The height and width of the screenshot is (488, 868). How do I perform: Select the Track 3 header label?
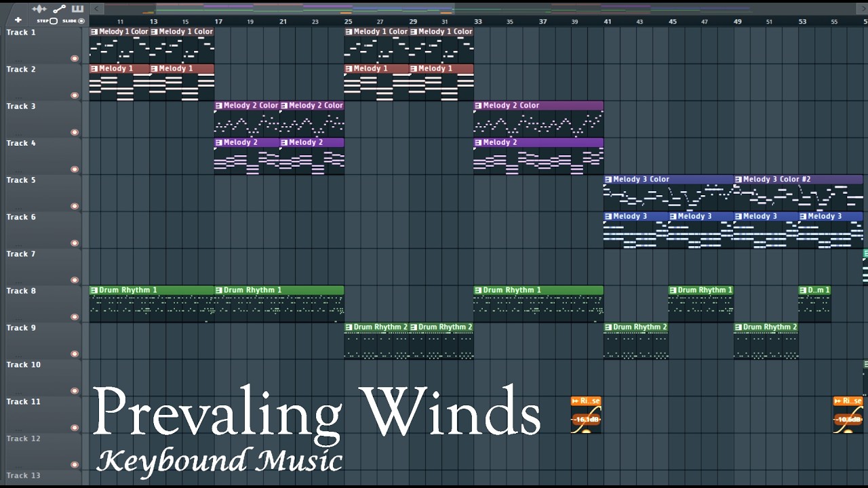[x=21, y=106]
